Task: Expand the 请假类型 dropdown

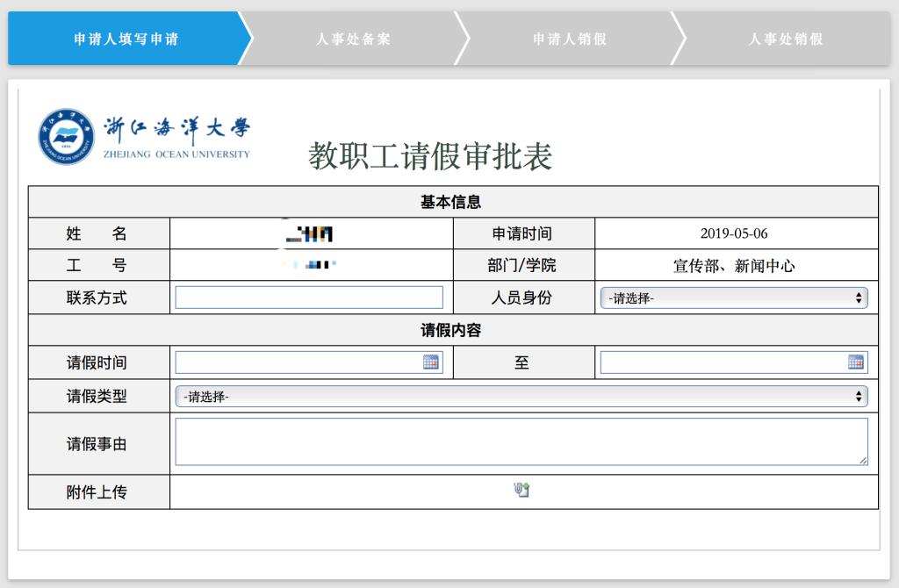Action: [521, 397]
